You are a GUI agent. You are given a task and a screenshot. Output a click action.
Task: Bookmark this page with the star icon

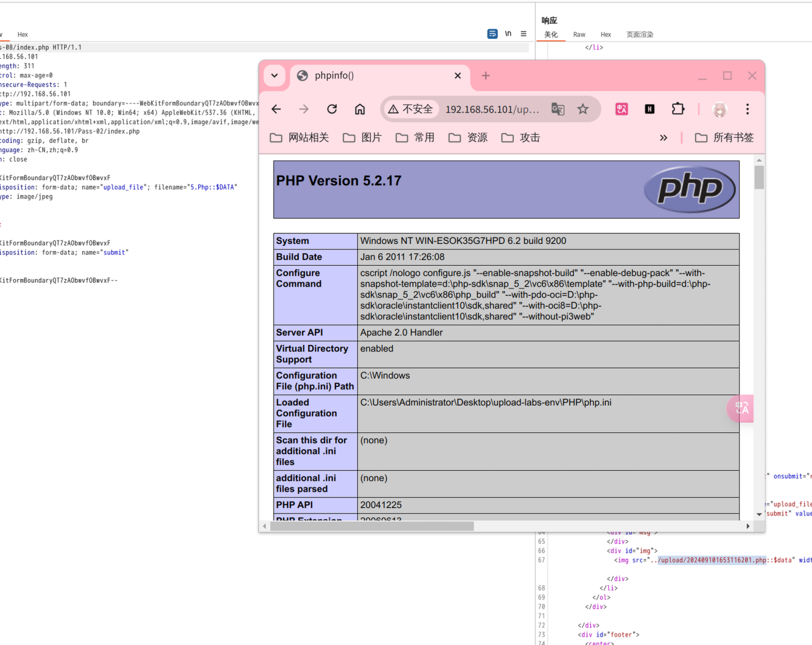(583, 109)
